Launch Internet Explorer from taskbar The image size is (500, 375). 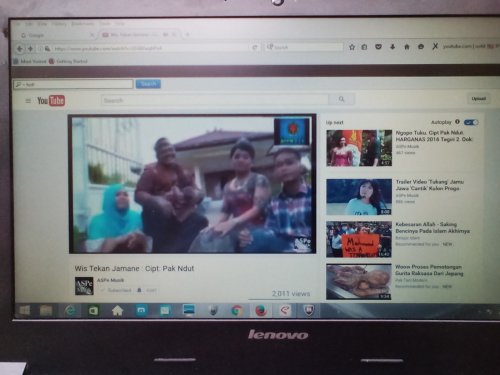(70, 311)
